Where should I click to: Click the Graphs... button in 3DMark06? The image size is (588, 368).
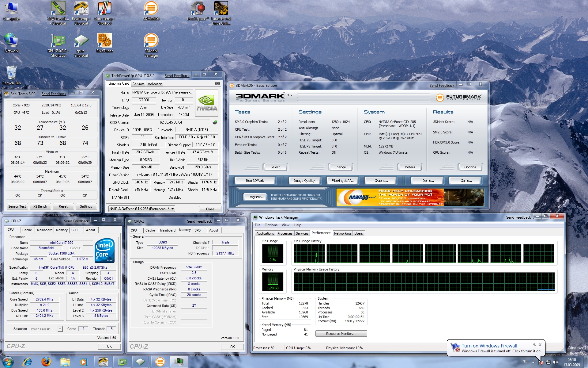381,181
